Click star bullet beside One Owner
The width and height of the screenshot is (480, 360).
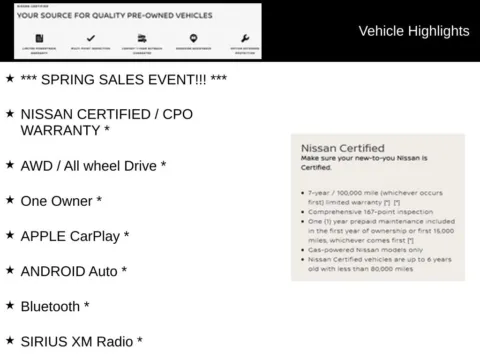click(x=10, y=200)
